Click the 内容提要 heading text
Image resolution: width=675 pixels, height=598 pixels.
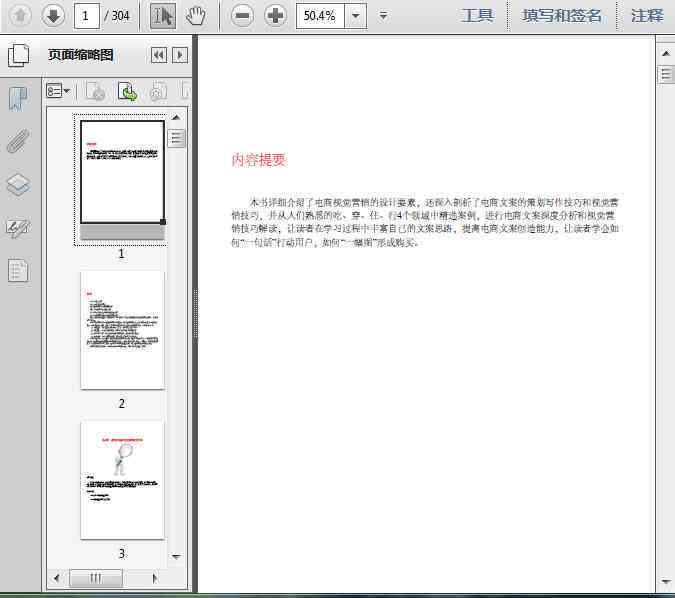[259, 160]
